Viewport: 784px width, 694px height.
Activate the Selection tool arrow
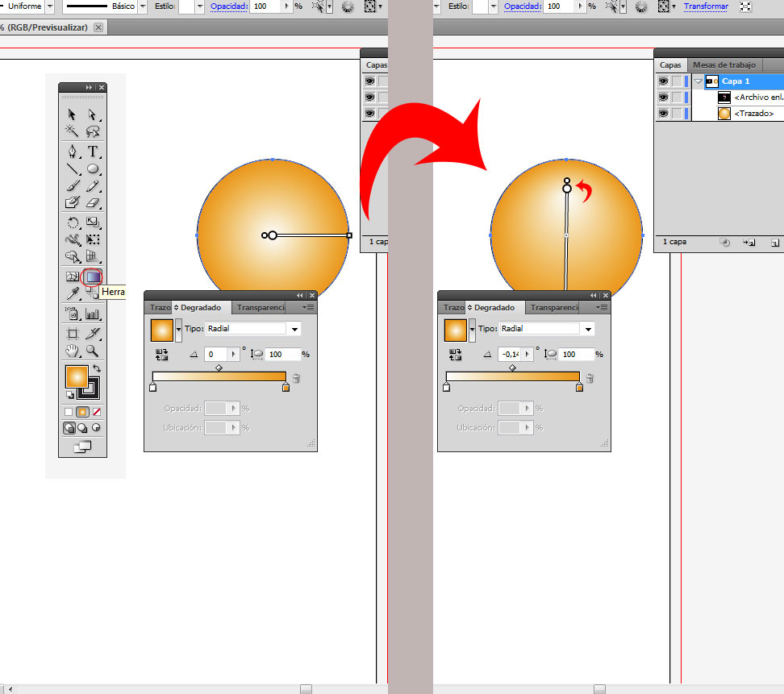click(70, 115)
